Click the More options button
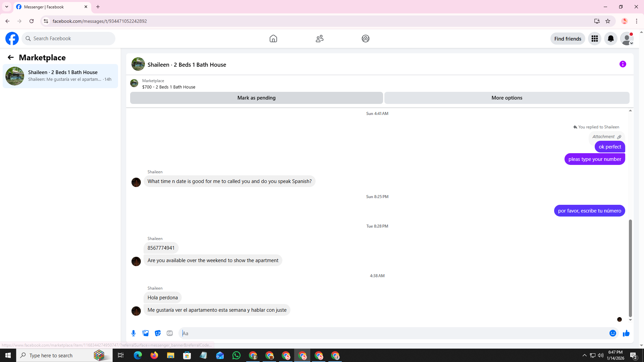Viewport: 644px width, 362px height. click(x=506, y=98)
